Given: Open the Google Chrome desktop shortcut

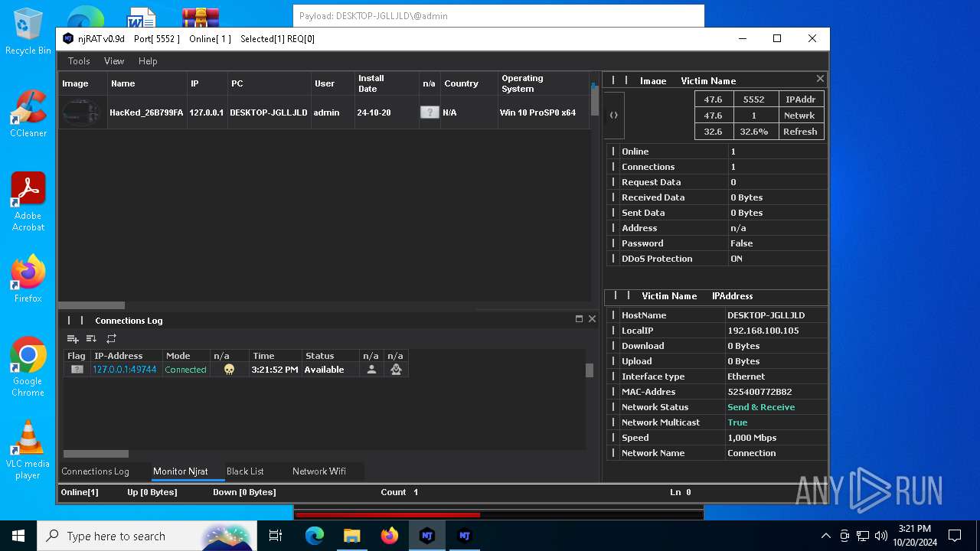Looking at the screenshot, I should (x=28, y=367).
